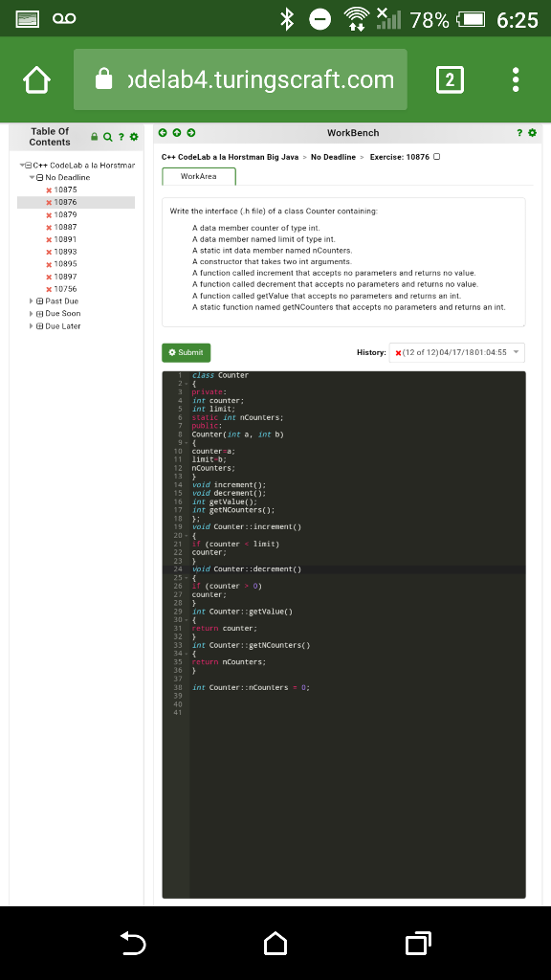Click the browser home icon
Image resolution: width=551 pixels, height=980 pixels.
34,79
